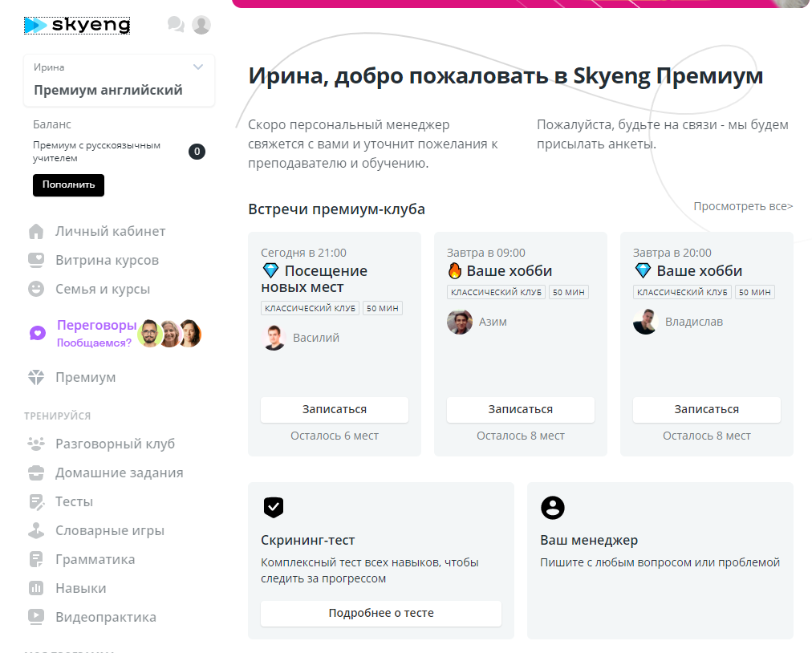This screenshot has width=812, height=653.
Task: Open Домашние задания
Action: click(119, 473)
